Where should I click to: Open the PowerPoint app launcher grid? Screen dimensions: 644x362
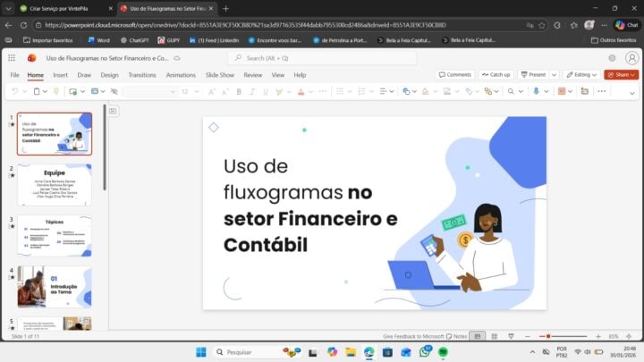click(13, 58)
